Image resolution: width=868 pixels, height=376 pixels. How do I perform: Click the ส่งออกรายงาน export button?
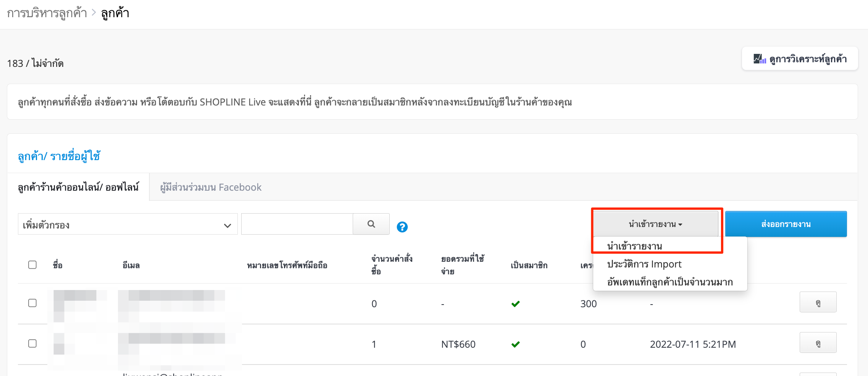pyautogui.click(x=786, y=224)
